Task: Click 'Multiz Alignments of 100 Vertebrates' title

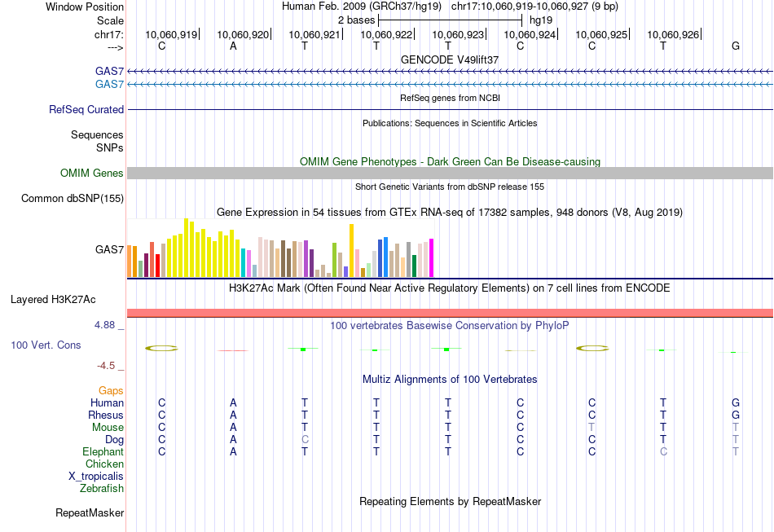Action: coord(450,380)
